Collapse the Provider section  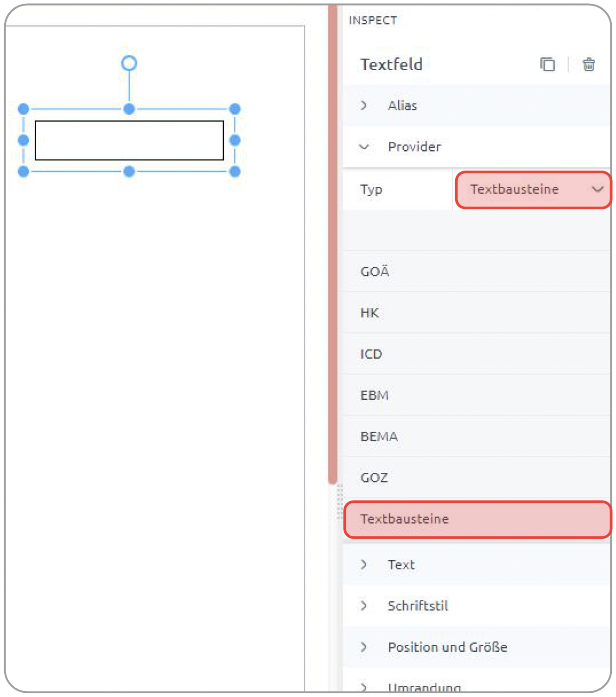pyautogui.click(x=477, y=147)
